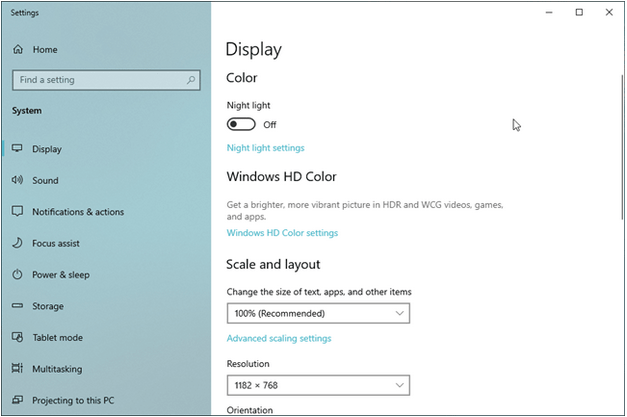627x417 pixels.
Task: Select Focus assist in sidebar
Action: (x=56, y=243)
